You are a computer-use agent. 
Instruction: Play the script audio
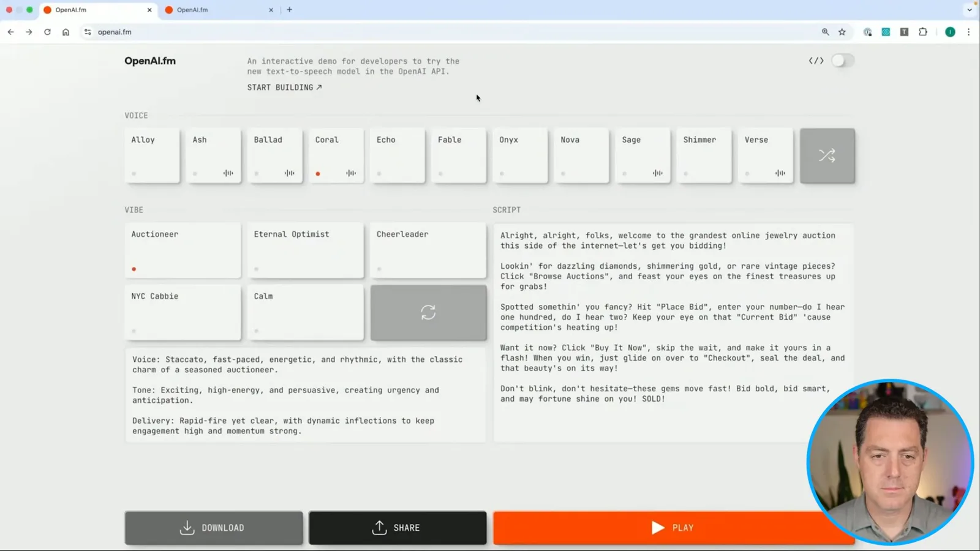click(673, 528)
